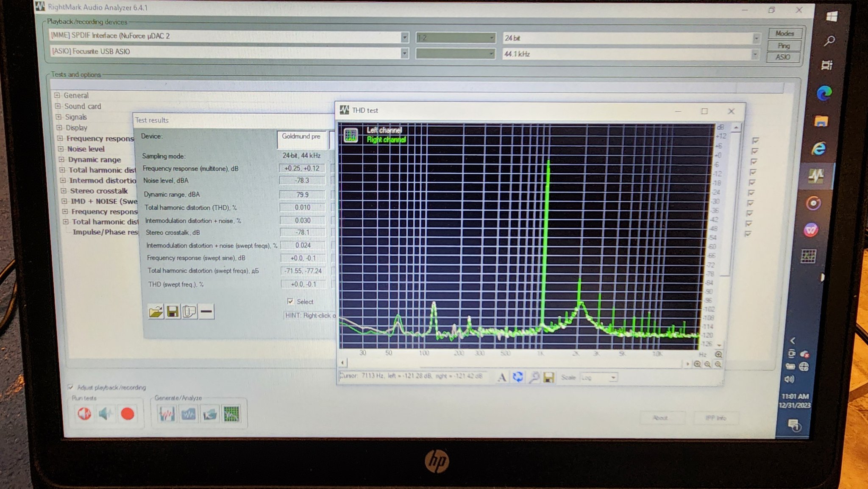Uncheck the Dynamic range test checkbox

click(754, 161)
